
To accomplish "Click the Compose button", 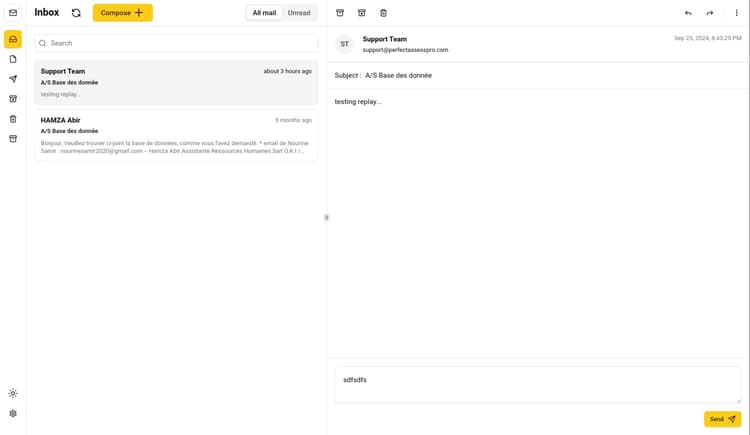I will [x=122, y=13].
